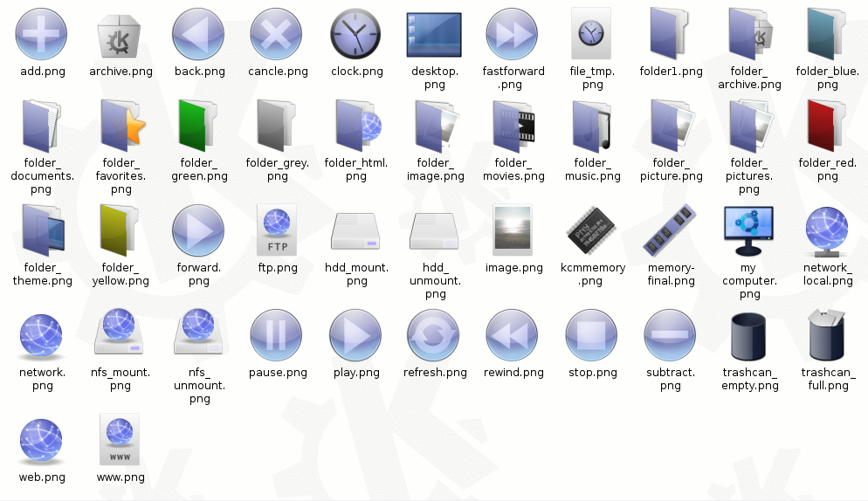Click the folder_music.png note folder
The height and width of the screenshot is (501, 868).
point(591,127)
